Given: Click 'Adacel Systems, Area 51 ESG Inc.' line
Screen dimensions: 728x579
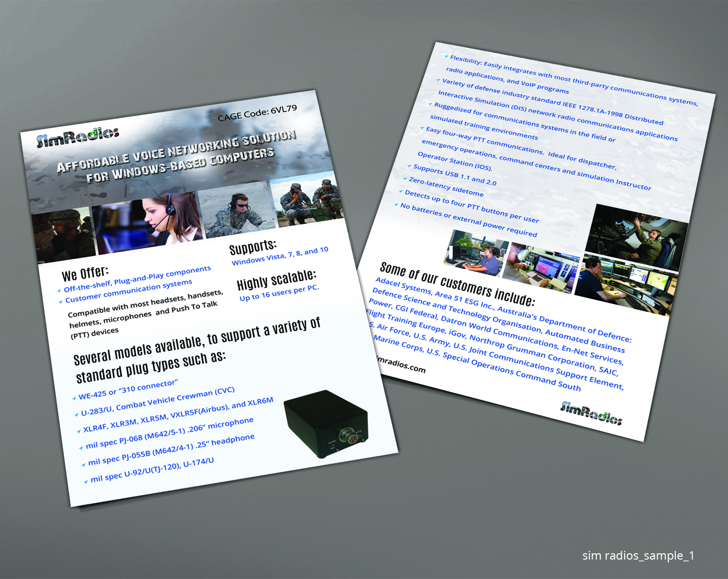Looking at the screenshot, I should [503, 310].
